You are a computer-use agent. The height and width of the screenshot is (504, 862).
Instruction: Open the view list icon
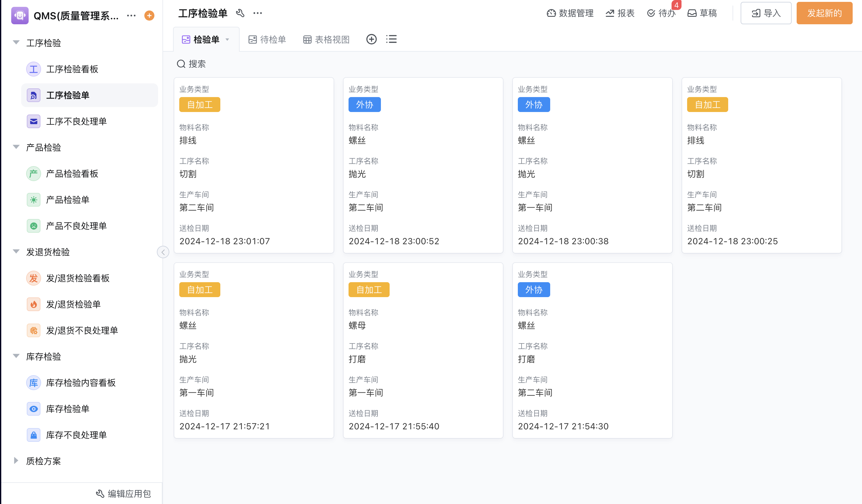click(391, 39)
